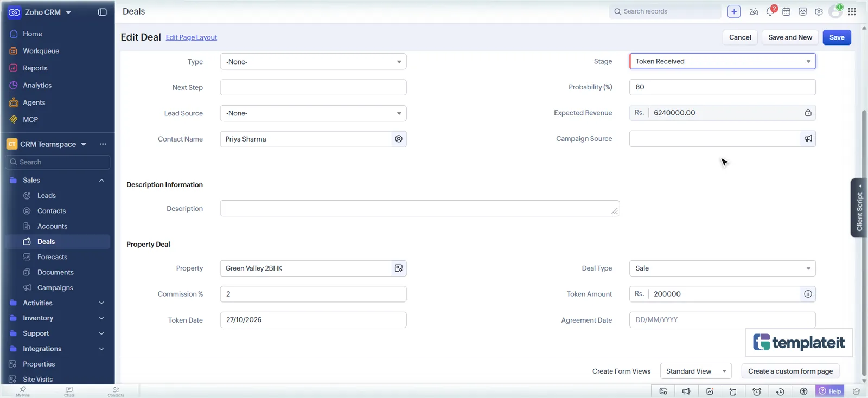Expand the Inventory section
Screen dimensions: 868x398
[101, 318]
